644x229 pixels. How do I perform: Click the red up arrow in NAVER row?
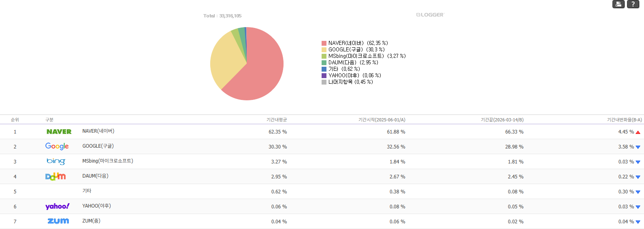click(638, 132)
